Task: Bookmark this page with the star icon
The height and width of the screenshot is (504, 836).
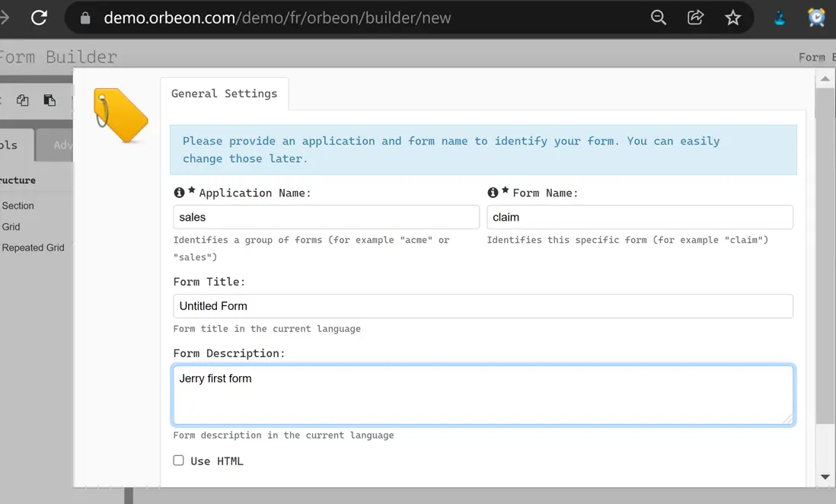Action: pyautogui.click(x=732, y=18)
